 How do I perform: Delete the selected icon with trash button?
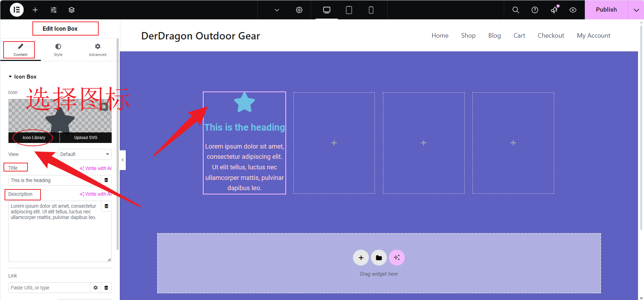104,106
